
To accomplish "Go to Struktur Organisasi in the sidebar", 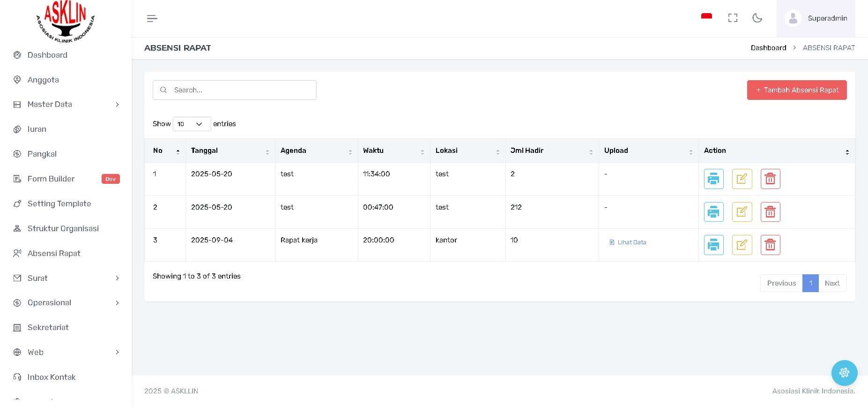I will click(63, 228).
